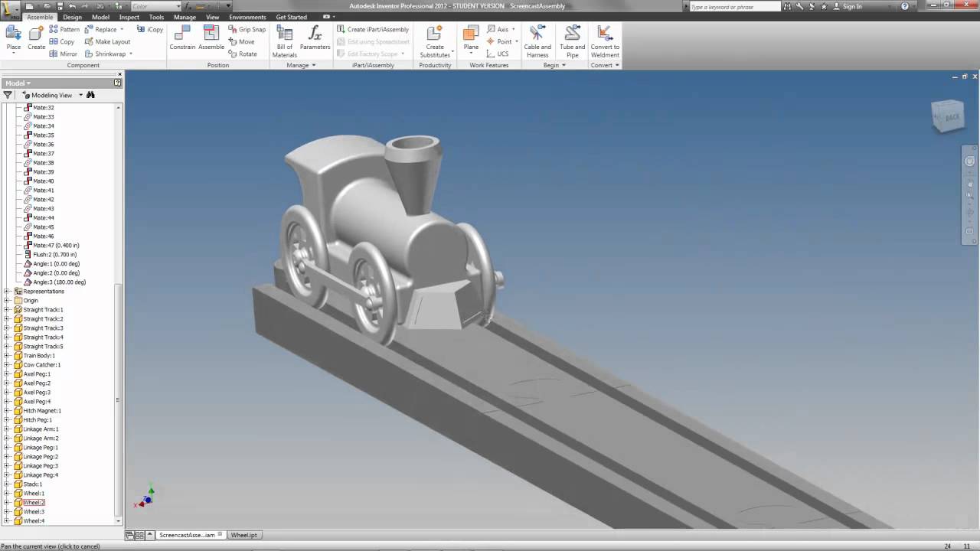Create a work Point
The height and width of the screenshot is (551, 980).
coord(499,41)
